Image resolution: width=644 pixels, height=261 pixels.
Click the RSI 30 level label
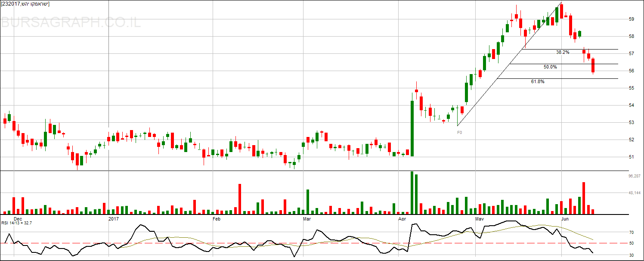tap(631, 255)
